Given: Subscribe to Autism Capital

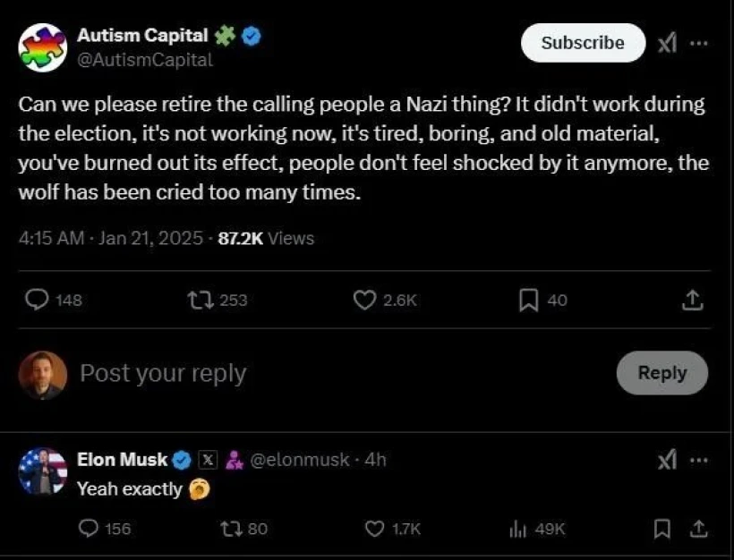Looking at the screenshot, I should pyautogui.click(x=583, y=43).
